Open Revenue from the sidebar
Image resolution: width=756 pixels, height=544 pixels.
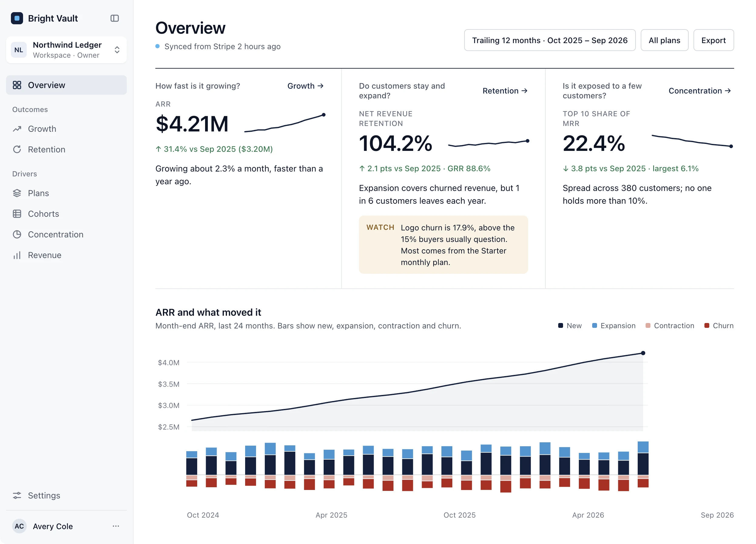(66, 255)
